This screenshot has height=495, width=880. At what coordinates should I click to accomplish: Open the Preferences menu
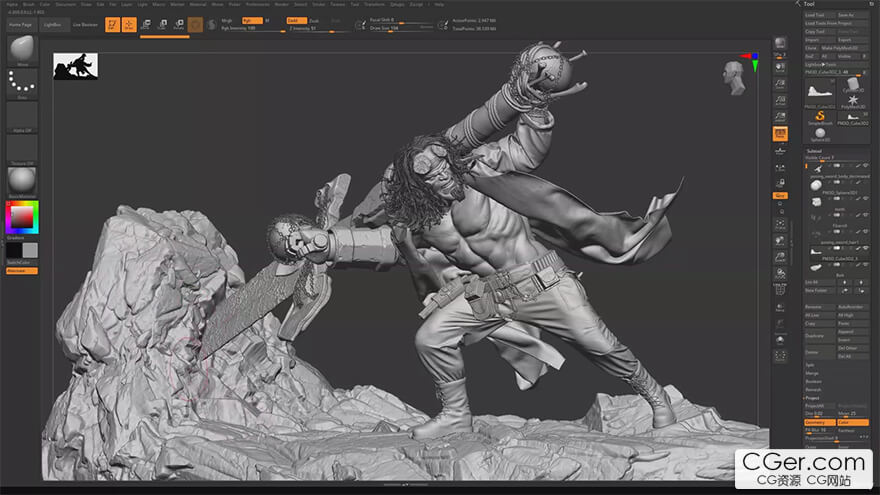tap(258, 4)
